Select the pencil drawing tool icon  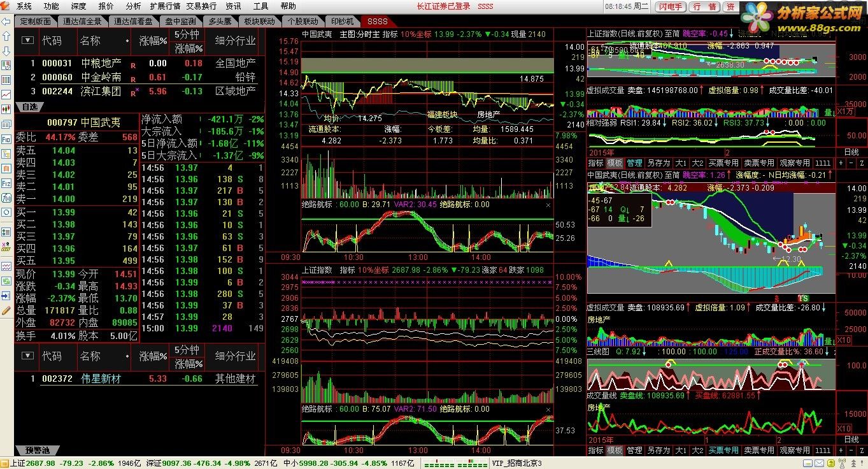[7, 310]
